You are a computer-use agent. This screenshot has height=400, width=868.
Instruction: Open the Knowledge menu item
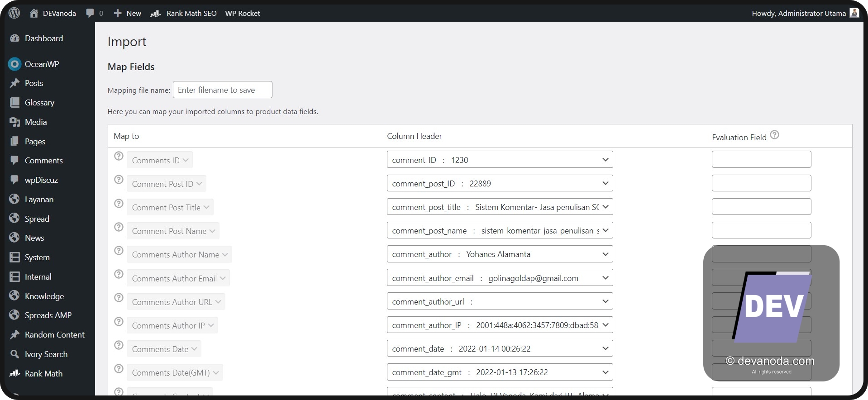44,296
